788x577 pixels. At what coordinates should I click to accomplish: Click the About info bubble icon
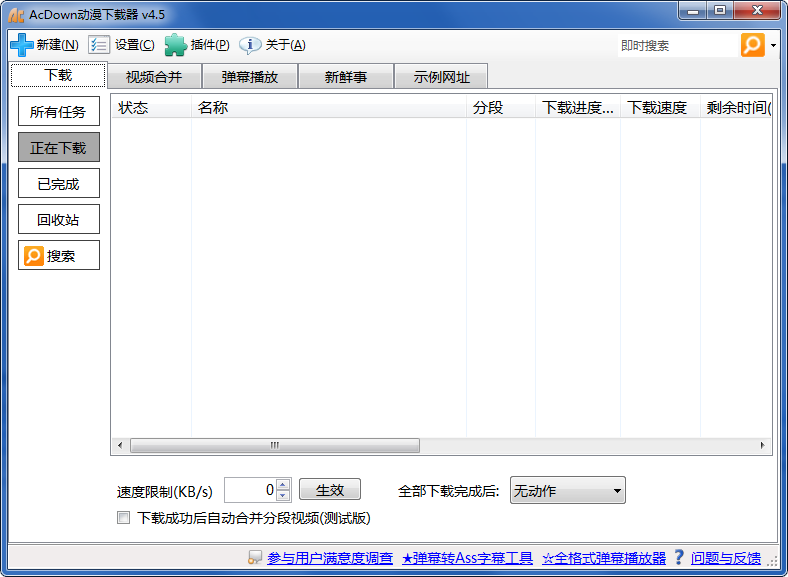250,45
